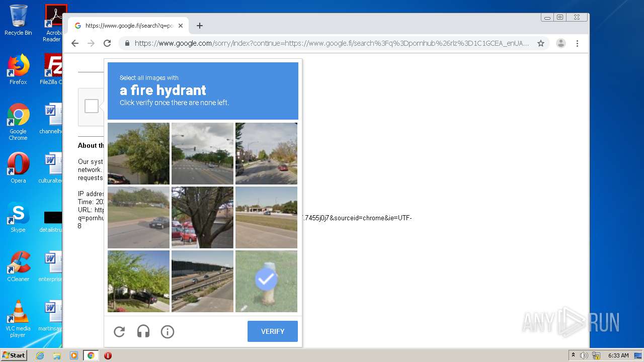This screenshot has width=644, height=362.
Task: Launch CCleaner desktop shortcut
Action: pos(18,266)
